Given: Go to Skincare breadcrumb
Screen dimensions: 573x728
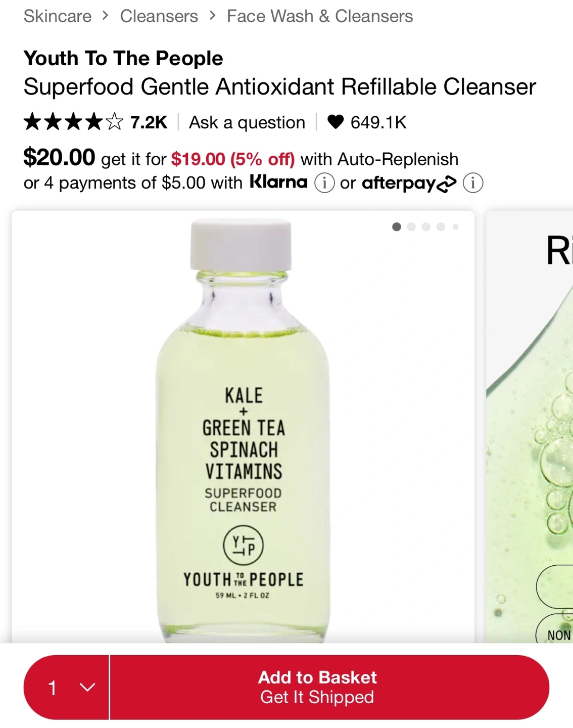Looking at the screenshot, I should pos(58,16).
